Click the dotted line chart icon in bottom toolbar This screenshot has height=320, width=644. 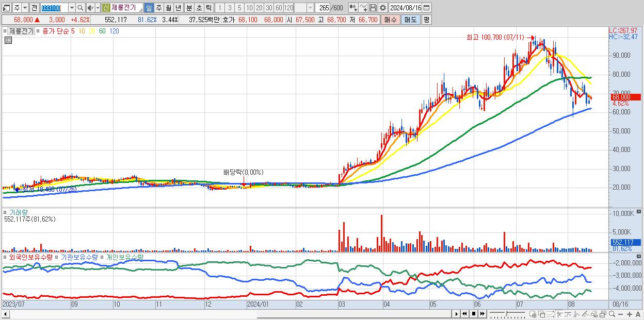point(550,314)
